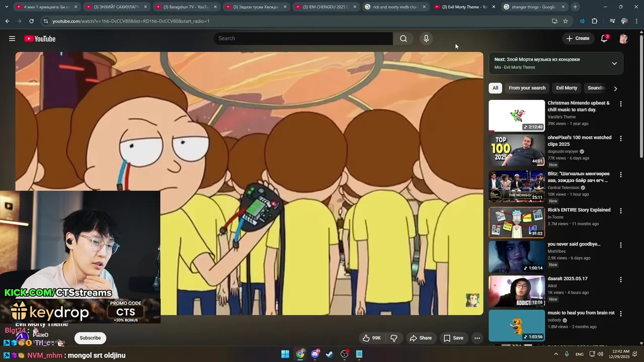Open options for daaralt 2025.05.17 video
Image resolution: width=644 pixels, height=362 pixels.
point(620,280)
